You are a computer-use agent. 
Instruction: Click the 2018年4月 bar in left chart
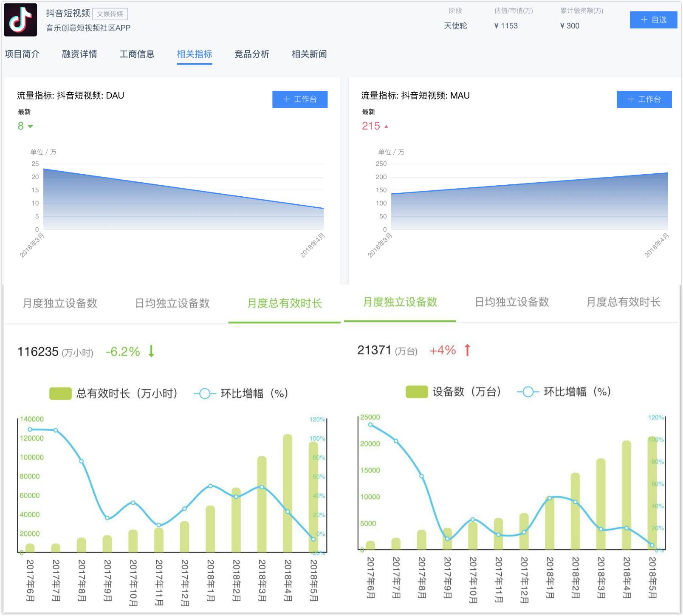point(288,493)
